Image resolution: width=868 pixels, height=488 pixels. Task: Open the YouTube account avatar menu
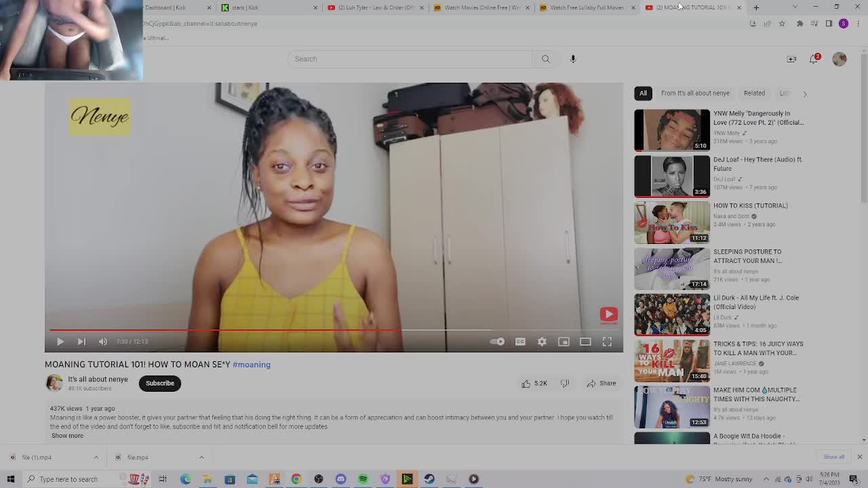pyautogui.click(x=840, y=59)
